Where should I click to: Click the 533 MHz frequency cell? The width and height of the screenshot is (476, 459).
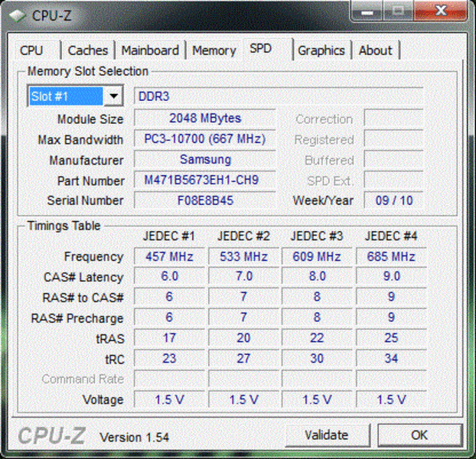pyautogui.click(x=243, y=256)
